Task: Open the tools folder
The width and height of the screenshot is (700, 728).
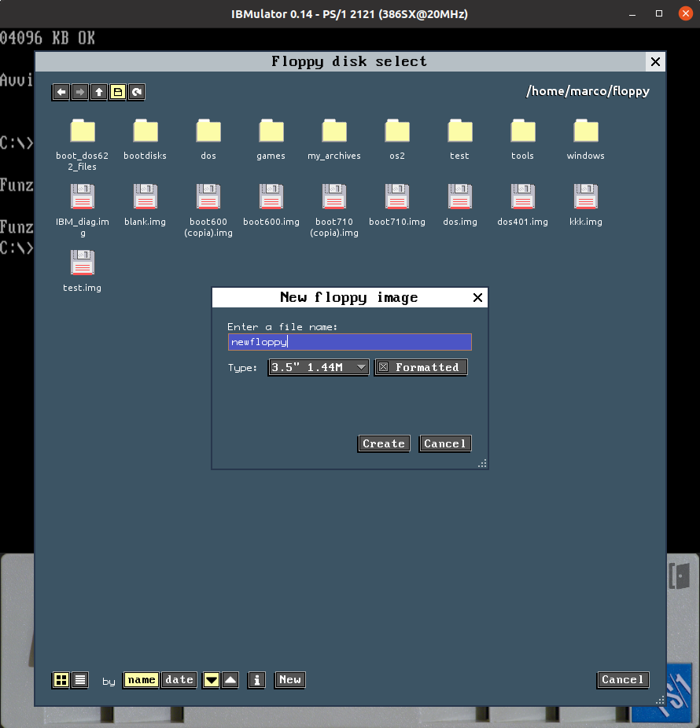Action: click(x=523, y=139)
